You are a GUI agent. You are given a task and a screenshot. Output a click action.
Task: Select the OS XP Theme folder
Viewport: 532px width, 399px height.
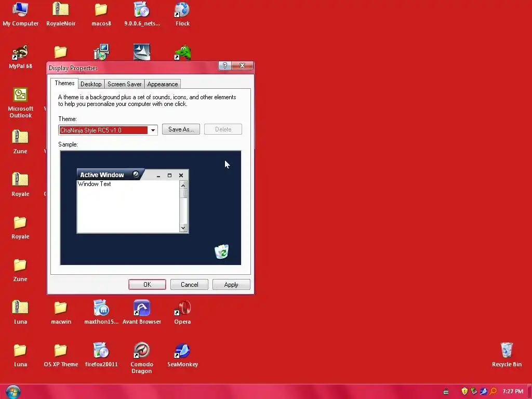coord(61,355)
